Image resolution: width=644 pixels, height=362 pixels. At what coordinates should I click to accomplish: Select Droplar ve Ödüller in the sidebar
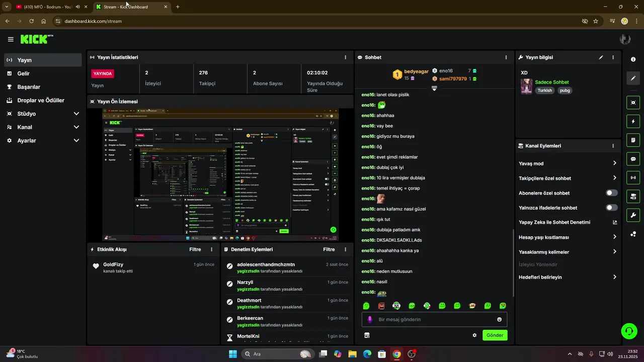[43, 101]
